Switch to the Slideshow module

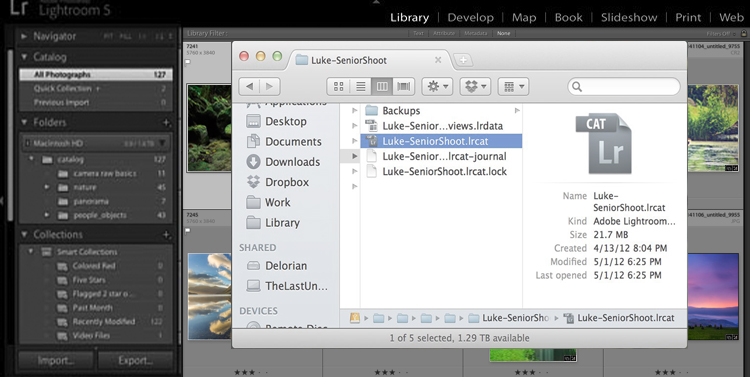(629, 18)
